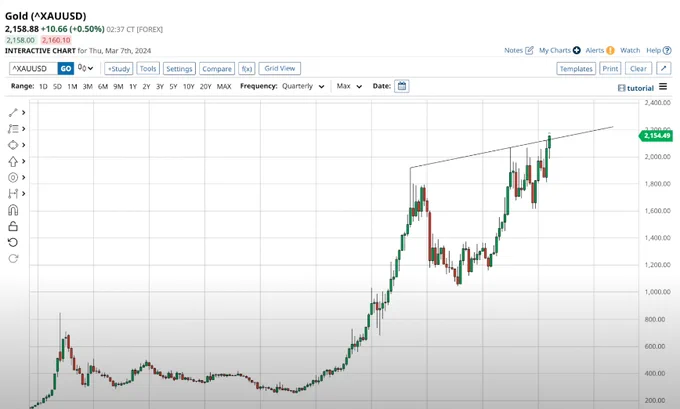Open the f(x) expressions button
This screenshot has height=409, width=680.
[x=247, y=69]
